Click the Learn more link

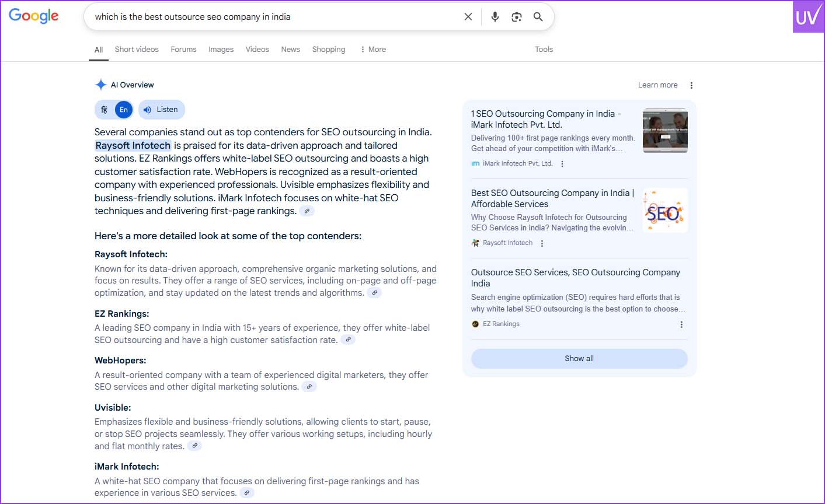(658, 85)
